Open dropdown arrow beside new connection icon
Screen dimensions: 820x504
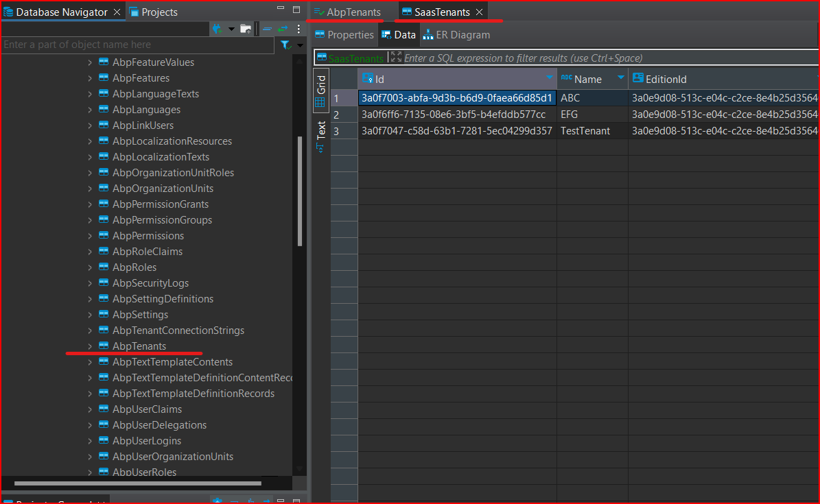[231, 29]
